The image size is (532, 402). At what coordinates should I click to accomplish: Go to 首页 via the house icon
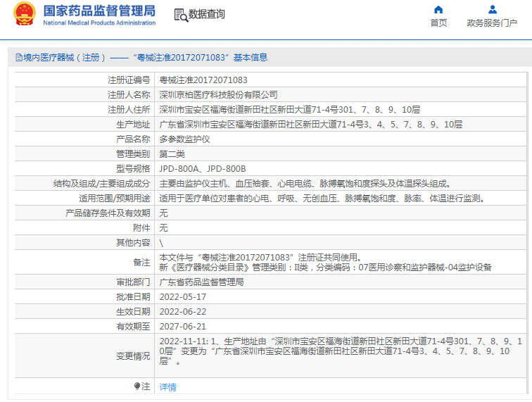[x=438, y=9]
